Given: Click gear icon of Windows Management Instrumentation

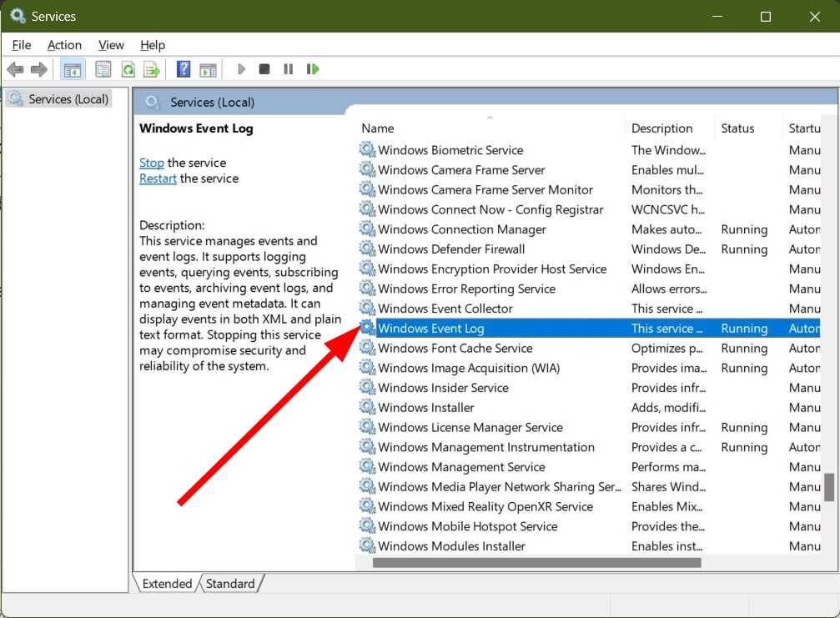Looking at the screenshot, I should 367,447.
